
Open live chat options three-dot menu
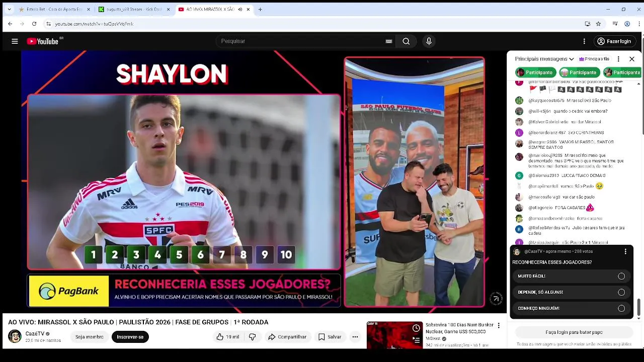tap(618, 59)
